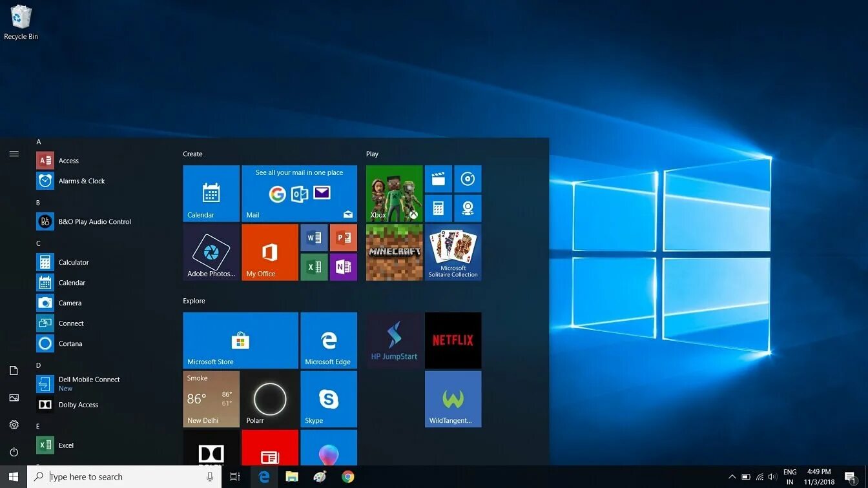Open the Connect app
This screenshot has width=868, height=488.
click(97, 323)
